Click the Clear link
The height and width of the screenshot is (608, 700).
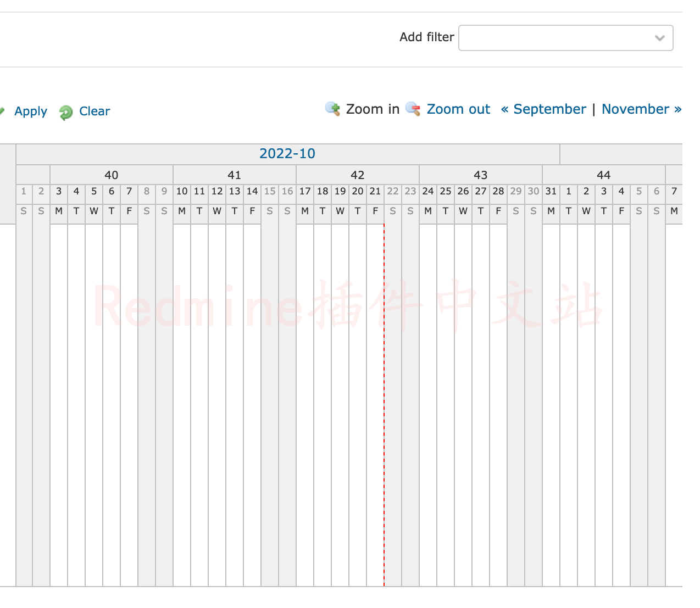coord(95,111)
